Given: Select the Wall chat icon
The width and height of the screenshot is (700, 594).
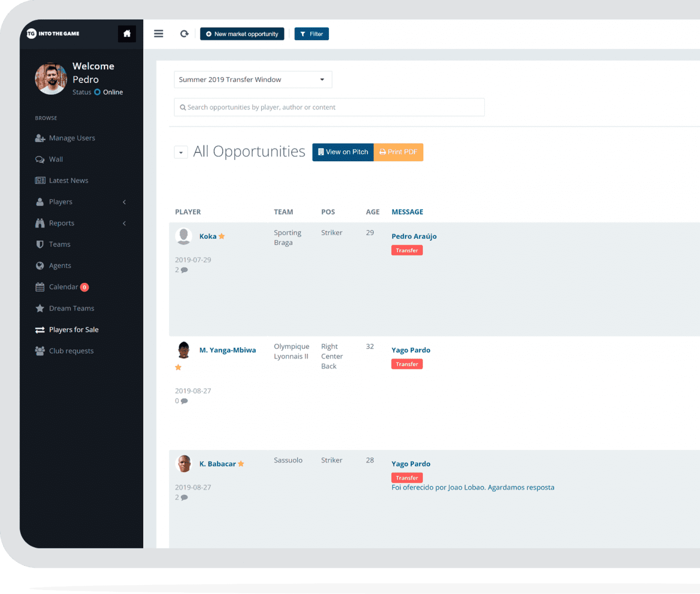Looking at the screenshot, I should tap(41, 159).
